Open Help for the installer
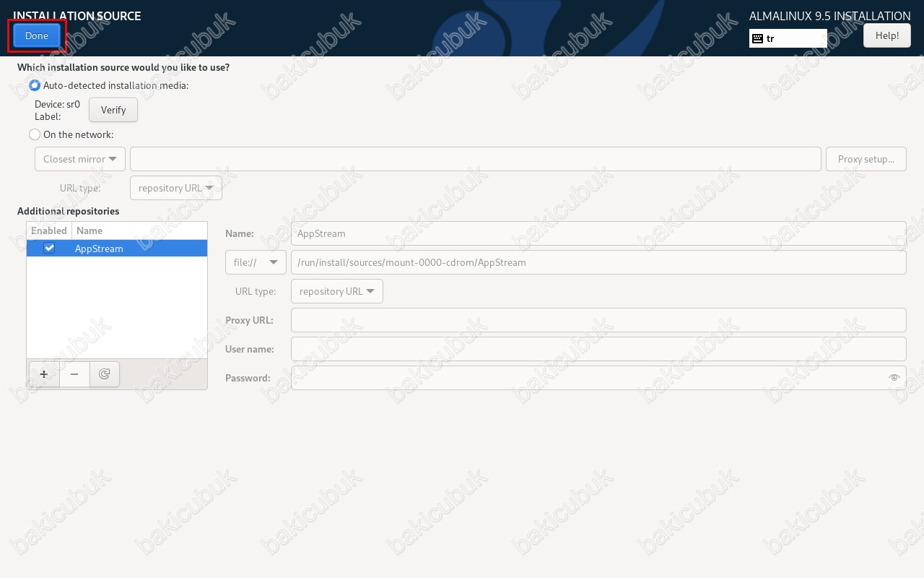Viewport: 924px width, 578px height. click(x=886, y=35)
